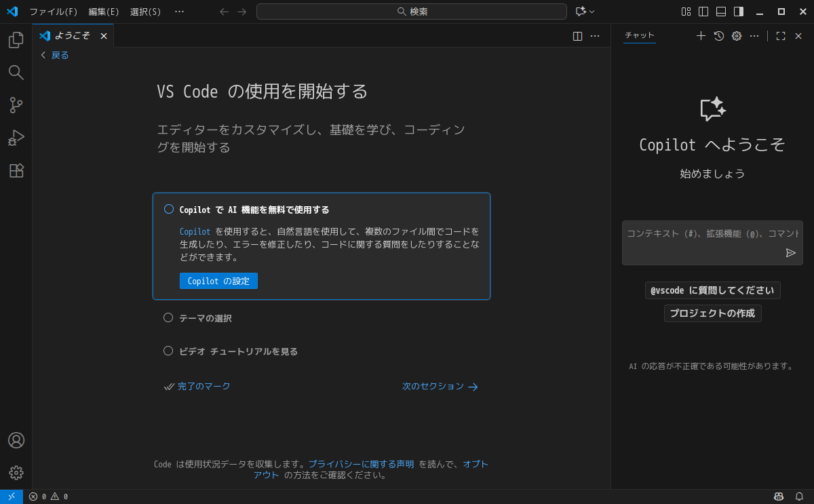Go back with the left arrow
814x504 pixels.
(225, 12)
